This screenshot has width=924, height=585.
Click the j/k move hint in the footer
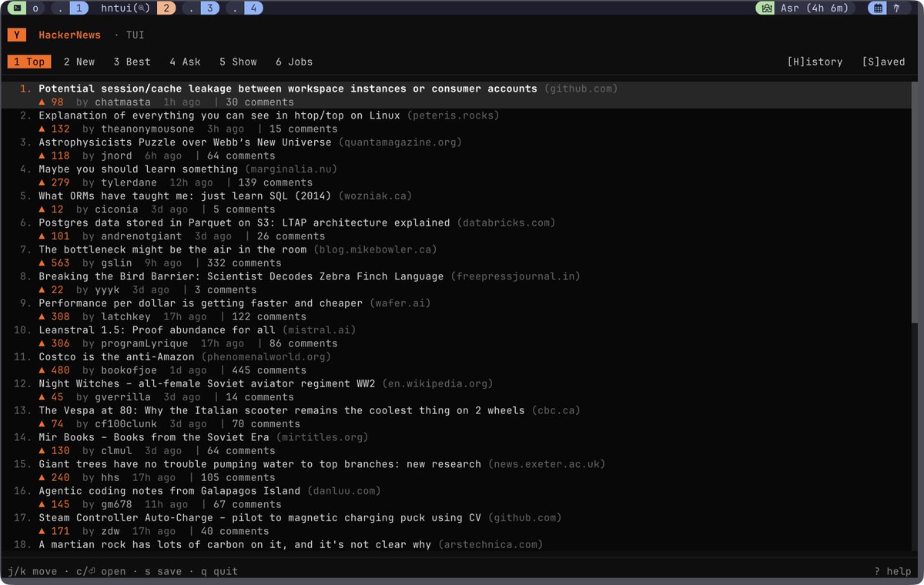pos(32,571)
